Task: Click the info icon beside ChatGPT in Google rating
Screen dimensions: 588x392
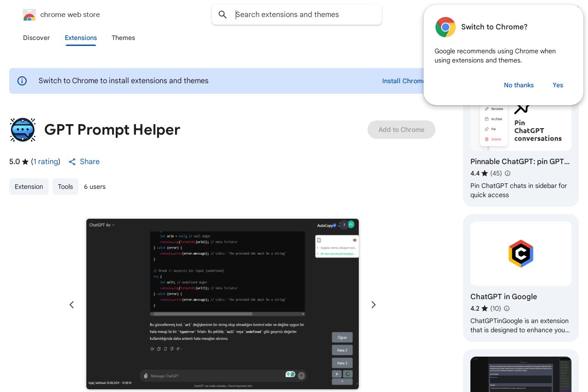Action: (507, 308)
